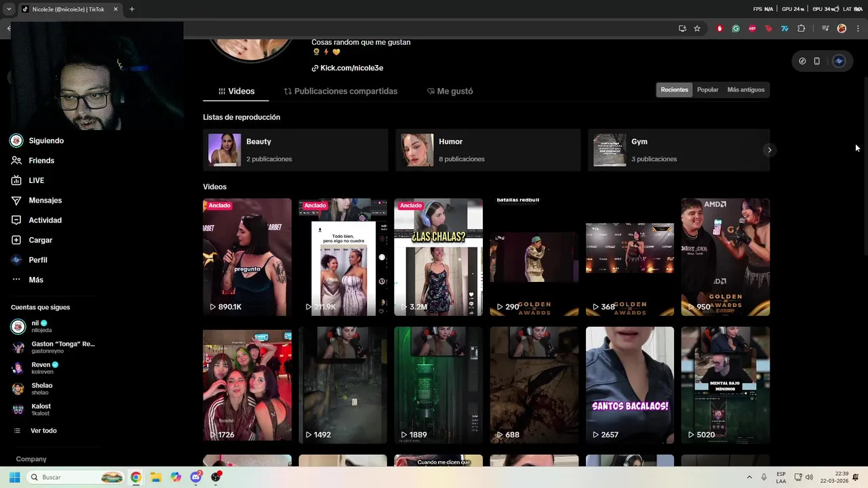868x488 pixels.
Task: Open the Gym playlist
Action: [679, 150]
